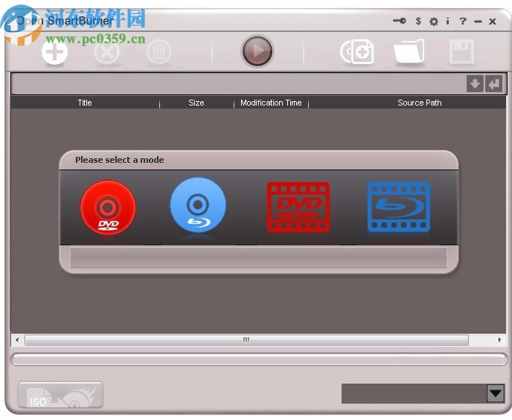The height and width of the screenshot is (420, 512).
Task: Start burning with the round play button
Action: tap(257, 51)
